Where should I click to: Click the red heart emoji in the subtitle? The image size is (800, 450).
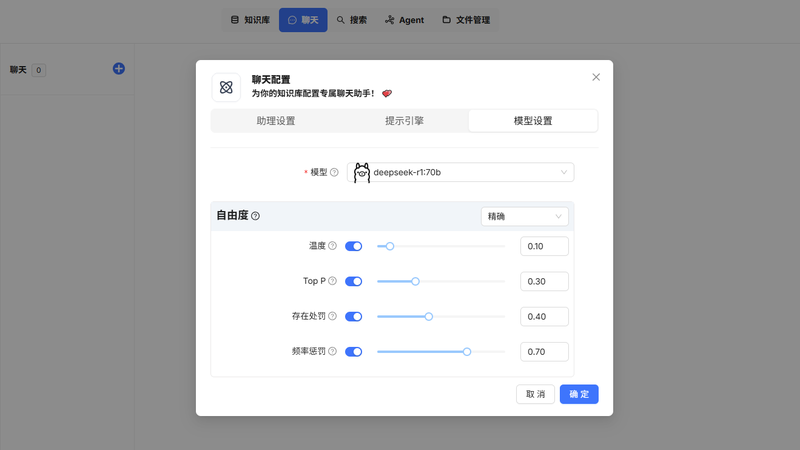(387, 93)
